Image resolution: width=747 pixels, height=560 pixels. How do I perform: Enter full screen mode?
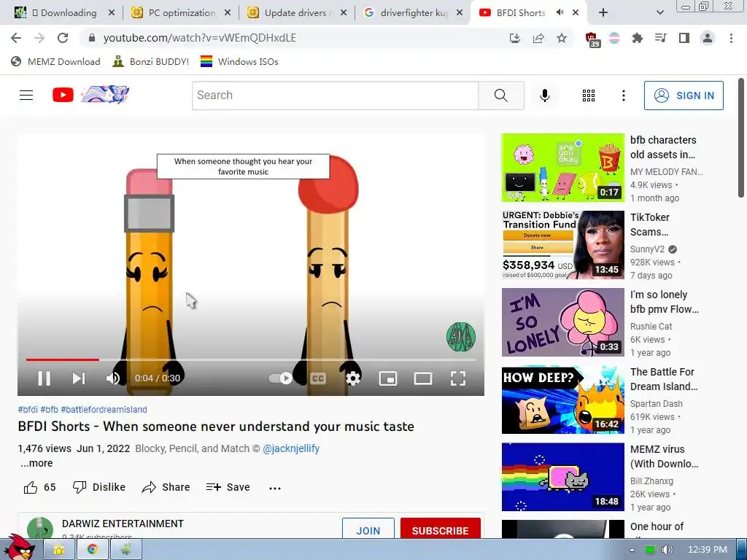[x=458, y=378]
